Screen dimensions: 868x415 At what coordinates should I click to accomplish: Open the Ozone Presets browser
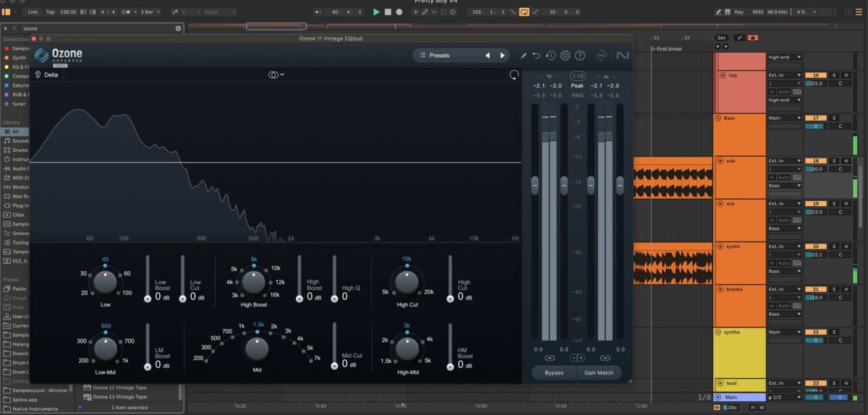click(439, 55)
